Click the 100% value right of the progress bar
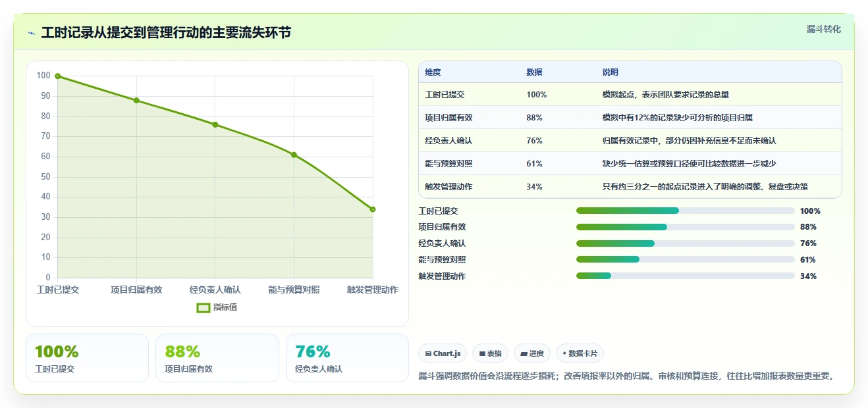 [x=810, y=211]
